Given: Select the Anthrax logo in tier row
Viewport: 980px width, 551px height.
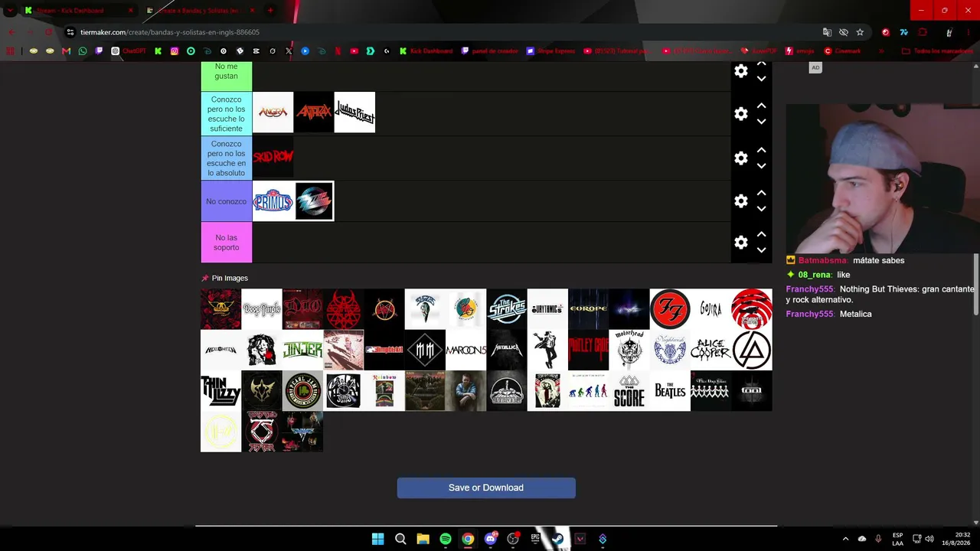Looking at the screenshot, I should tap(314, 112).
